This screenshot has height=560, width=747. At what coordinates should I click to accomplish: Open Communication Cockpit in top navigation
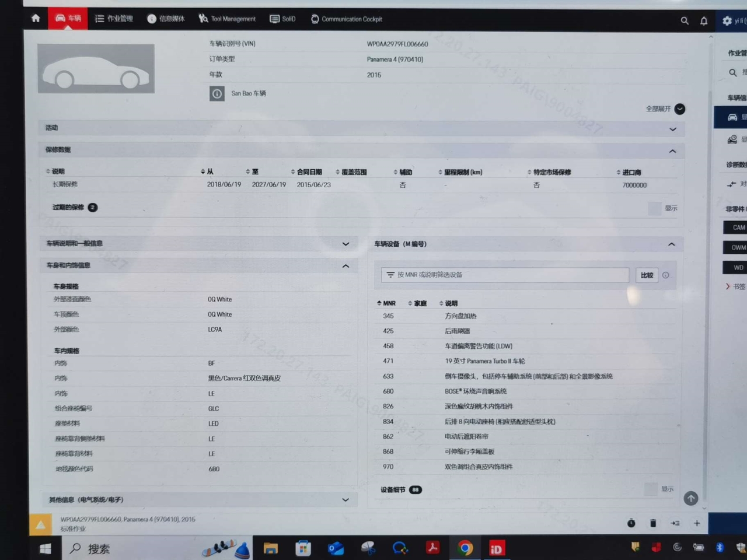pos(347,19)
